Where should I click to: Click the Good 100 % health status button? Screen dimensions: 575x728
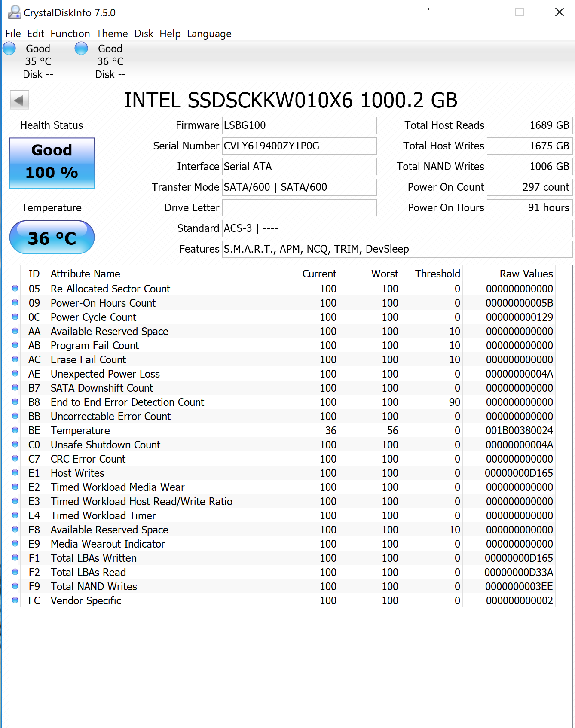52,163
